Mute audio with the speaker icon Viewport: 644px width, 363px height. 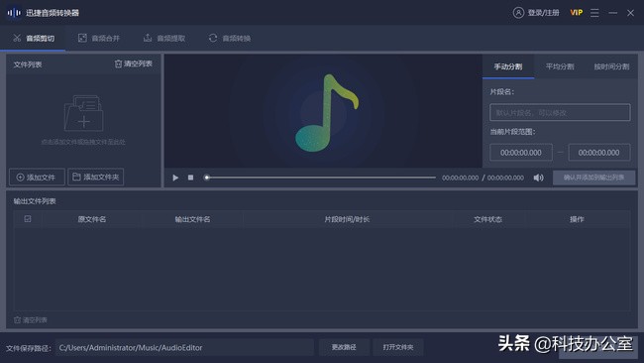538,178
